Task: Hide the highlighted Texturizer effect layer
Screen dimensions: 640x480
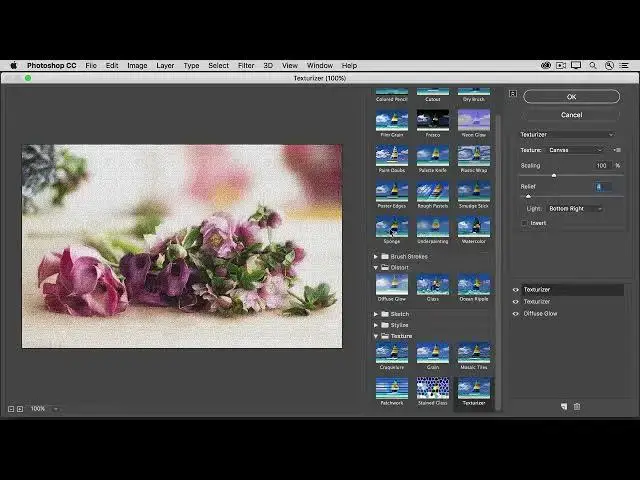Action: 516,290
